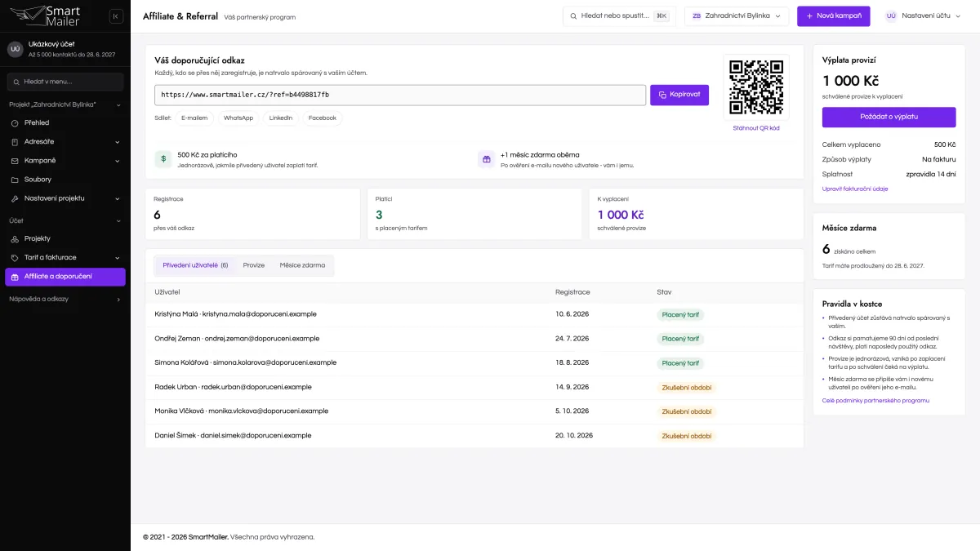This screenshot has height=551, width=980.
Task: Click Upravit fakturační údaje link
Action: [855, 189]
